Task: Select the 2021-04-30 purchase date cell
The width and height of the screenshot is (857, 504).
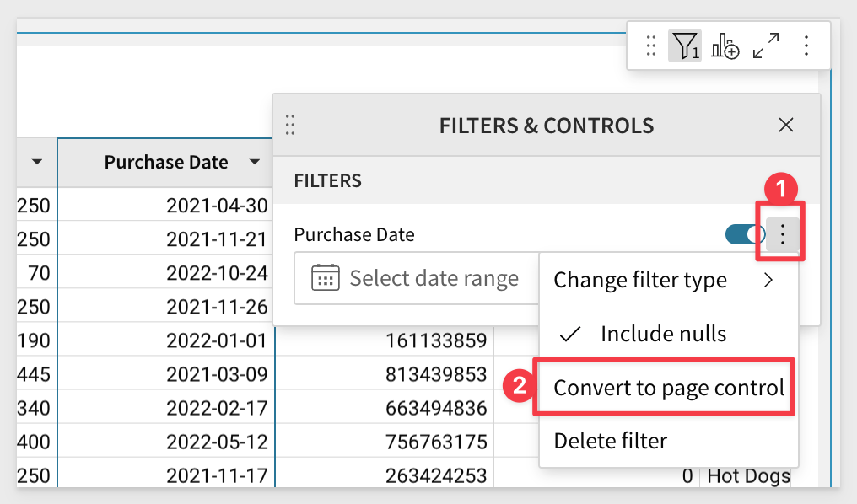Action: coord(216,205)
